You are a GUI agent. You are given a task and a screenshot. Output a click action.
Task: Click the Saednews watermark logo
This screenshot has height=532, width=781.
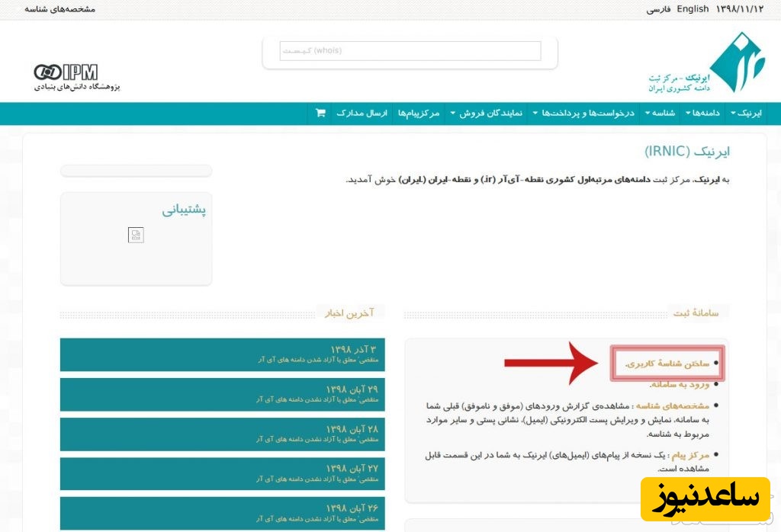click(705, 498)
